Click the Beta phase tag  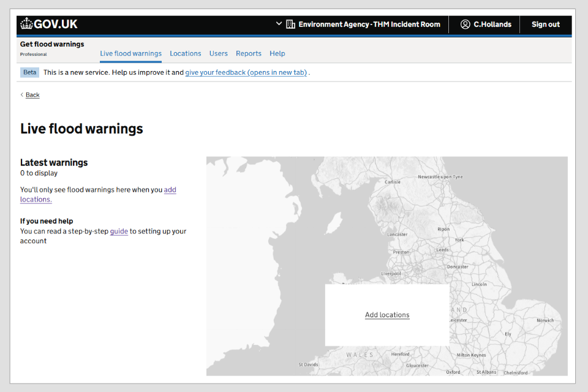[x=29, y=72]
